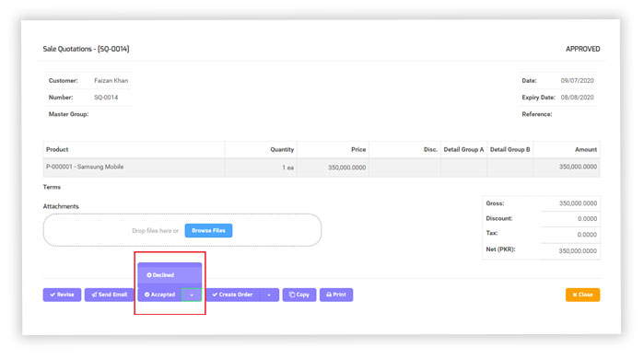644x359 pixels.
Task: Close the quotation with orange button
Action: pyautogui.click(x=582, y=295)
